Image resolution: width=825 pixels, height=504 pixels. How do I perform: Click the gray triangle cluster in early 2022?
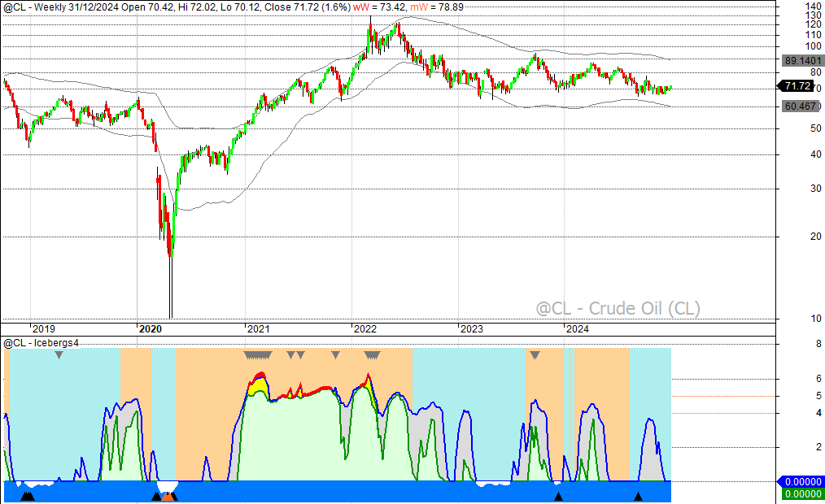click(372, 355)
